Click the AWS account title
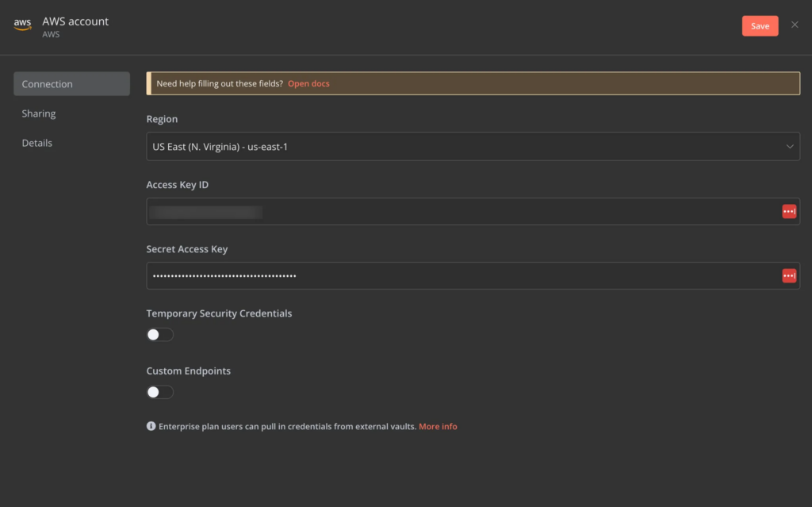 (x=75, y=21)
